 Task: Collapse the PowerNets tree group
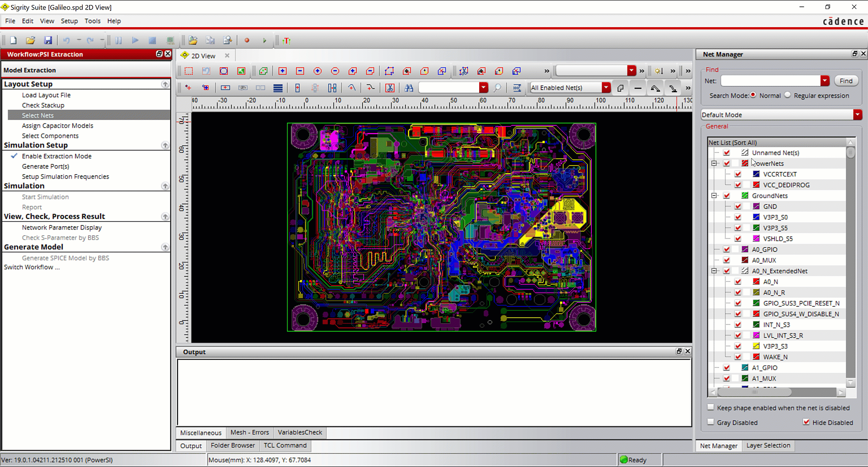pos(714,163)
